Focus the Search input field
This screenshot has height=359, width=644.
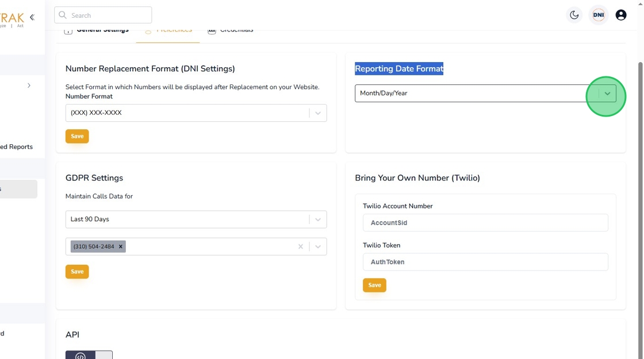pos(103,15)
